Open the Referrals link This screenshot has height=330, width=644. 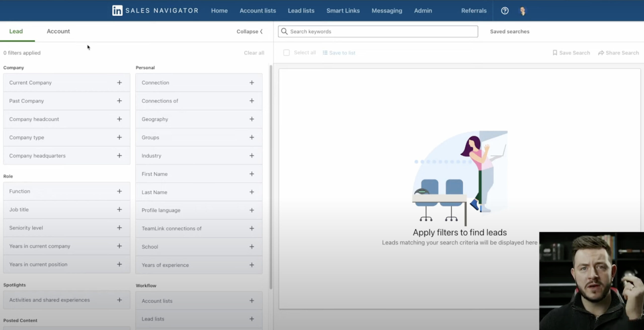coord(474,11)
